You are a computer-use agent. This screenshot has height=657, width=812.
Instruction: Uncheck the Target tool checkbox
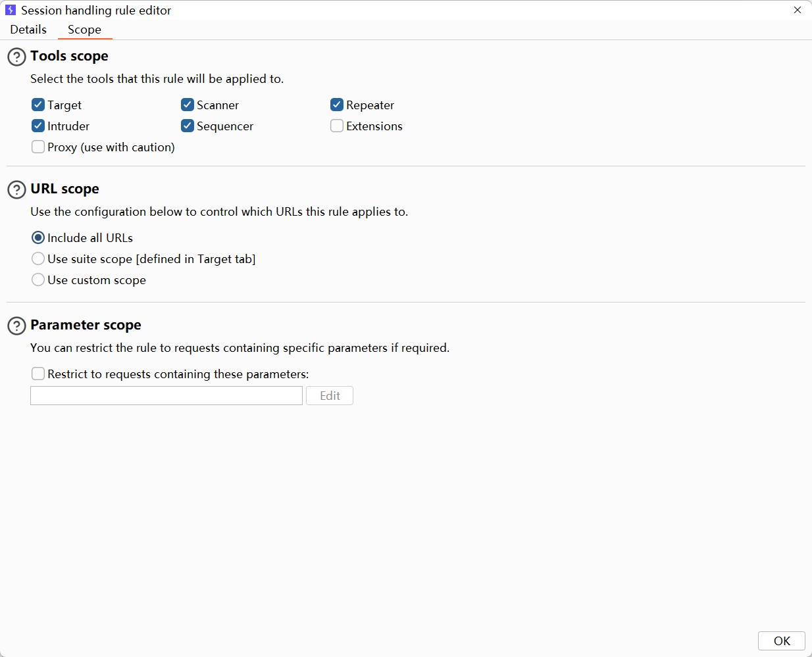coord(38,105)
